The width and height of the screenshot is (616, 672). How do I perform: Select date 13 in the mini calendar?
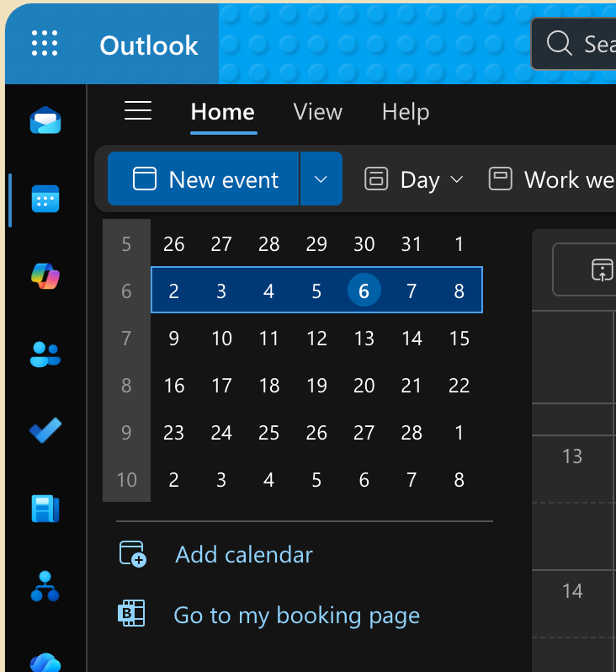tap(364, 339)
